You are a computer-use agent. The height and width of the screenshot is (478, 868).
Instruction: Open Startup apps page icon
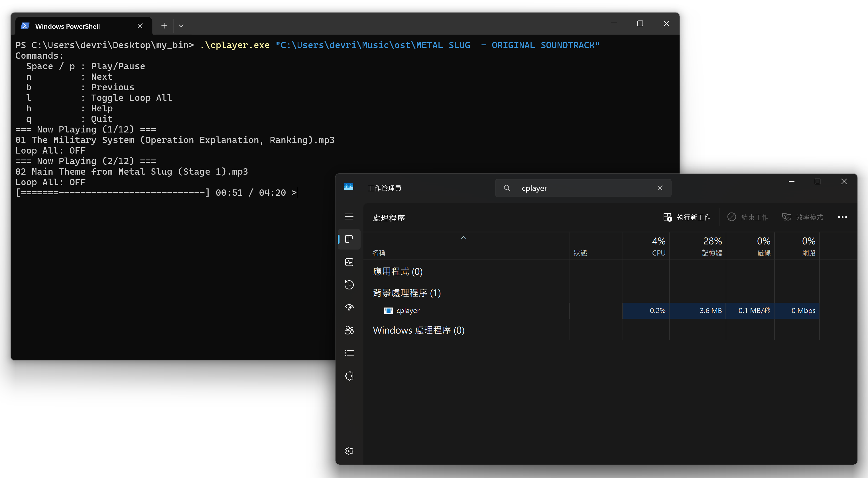pyautogui.click(x=349, y=307)
